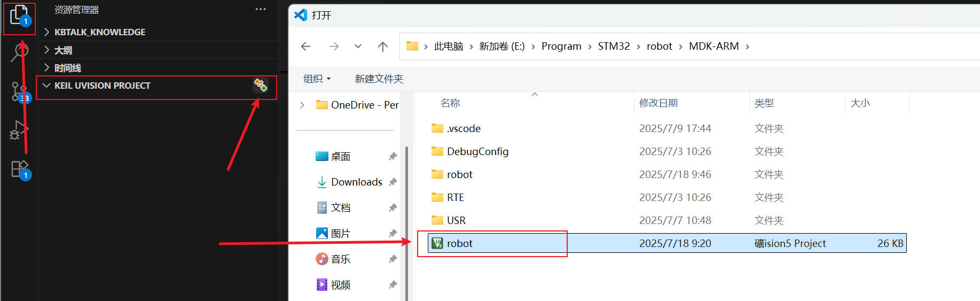The height and width of the screenshot is (301, 980).
Task: Open recent locations dropdown in dialog
Action: coord(358,47)
